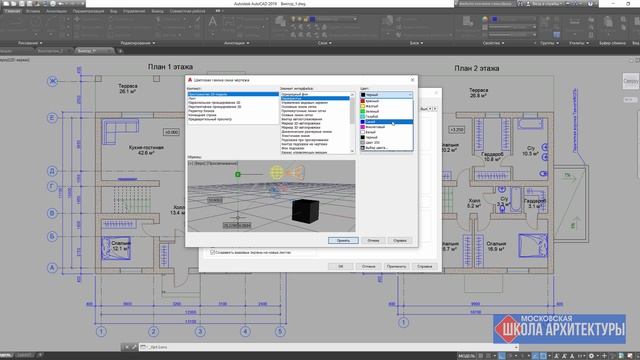
Task: Click the Match Properties icon
Action: [468, 21]
